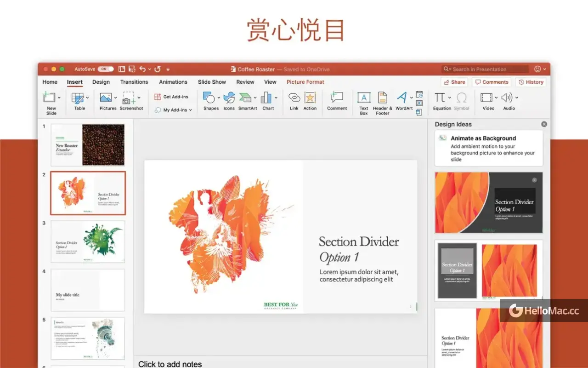Image resolution: width=588 pixels, height=368 pixels.
Task: Click the Click to add notes area
Action: pyautogui.click(x=170, y=363)
